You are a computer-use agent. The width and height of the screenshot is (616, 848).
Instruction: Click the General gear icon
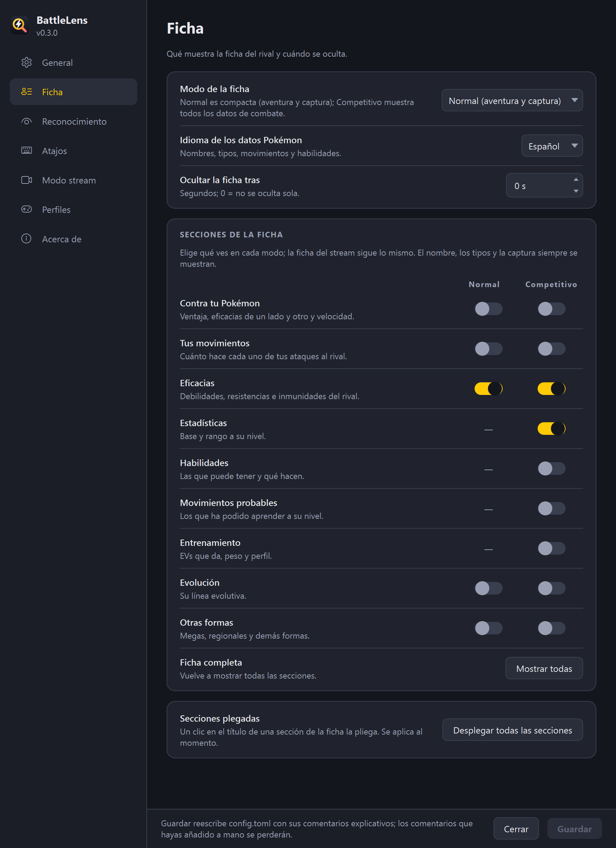tap(27, 62)
